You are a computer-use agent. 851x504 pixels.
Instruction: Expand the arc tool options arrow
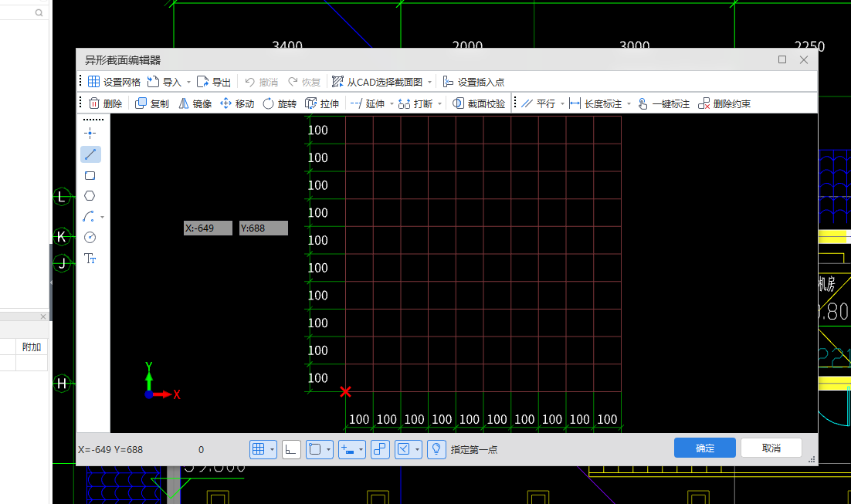(x=102, y=217)
